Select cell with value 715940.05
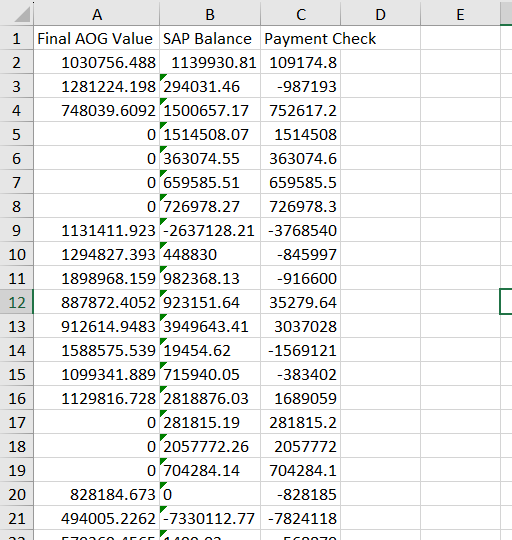512x540 pixels. click(210, 374)
